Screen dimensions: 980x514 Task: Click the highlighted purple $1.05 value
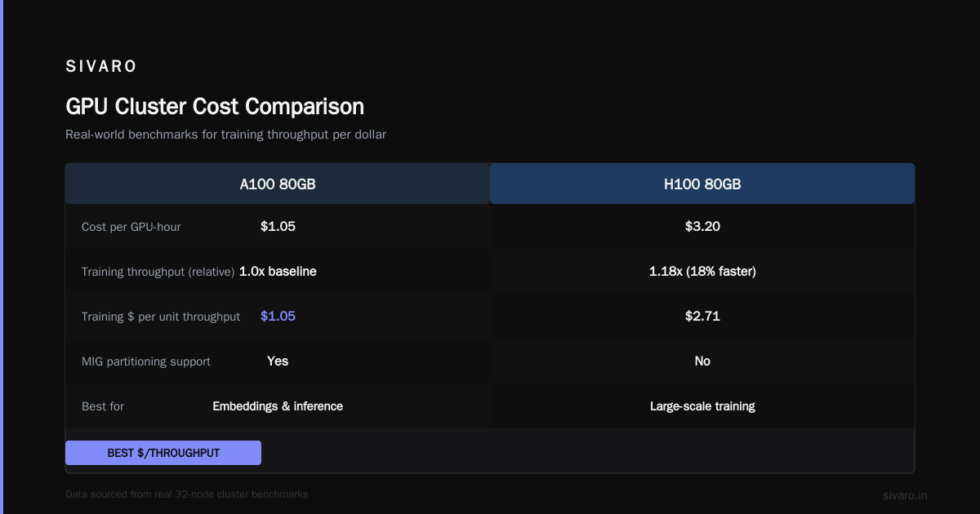(278, 317)
